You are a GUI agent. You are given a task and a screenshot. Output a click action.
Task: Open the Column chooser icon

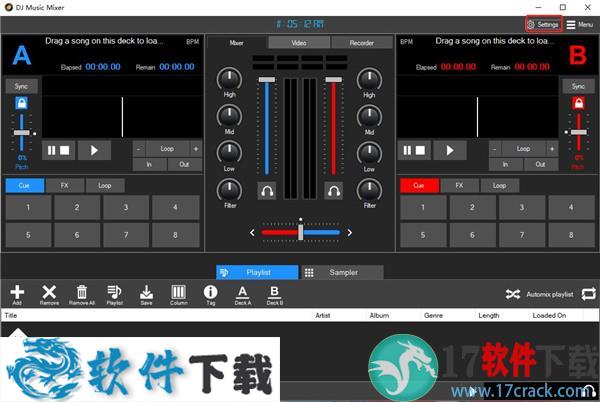click(178, 295)
